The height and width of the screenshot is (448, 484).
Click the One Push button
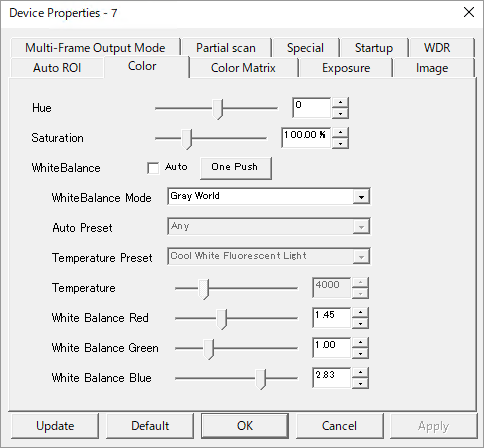pyautogui.click(x=235, y=167)
